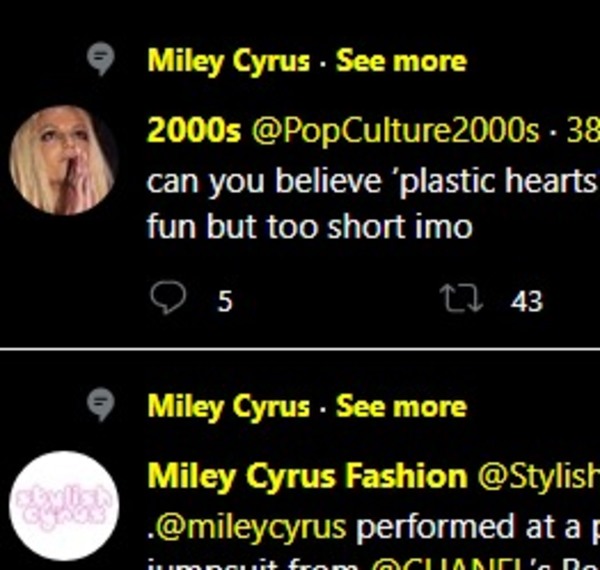Open the 2000s account profile picture
This screenshot has height=570, width=600.
[x=62, y=160]
